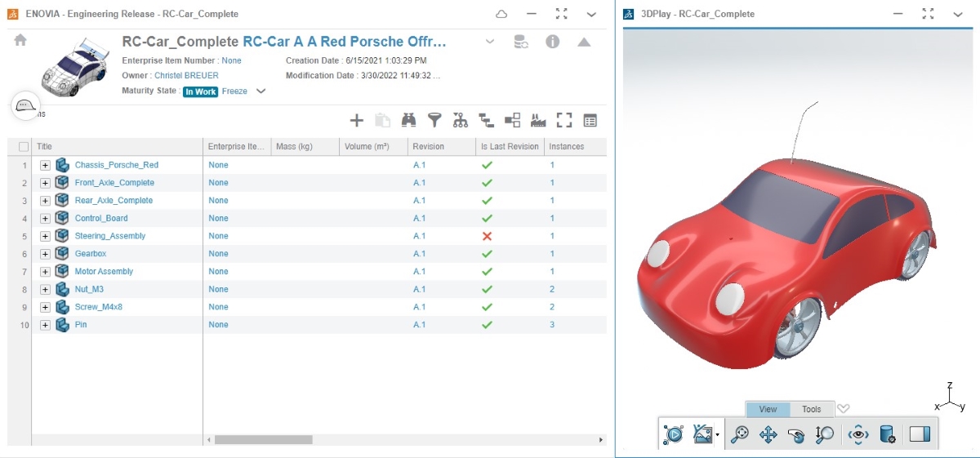Expand the Motor Assembly node
This screenshot has width=980, height=458.
click(45, 272)
